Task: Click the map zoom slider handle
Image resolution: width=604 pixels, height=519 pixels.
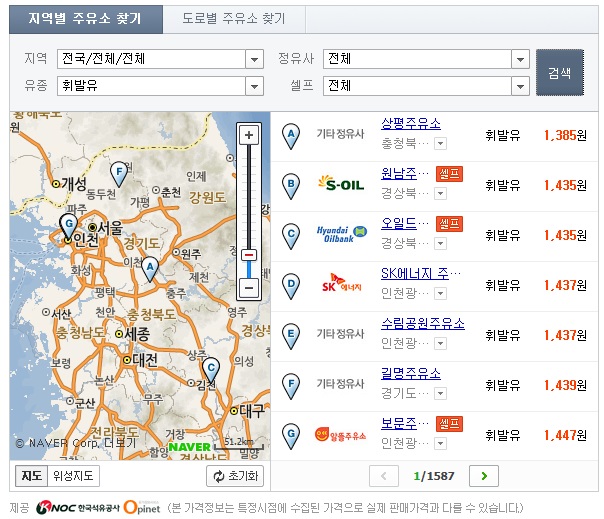Action: tap(249, 255)
